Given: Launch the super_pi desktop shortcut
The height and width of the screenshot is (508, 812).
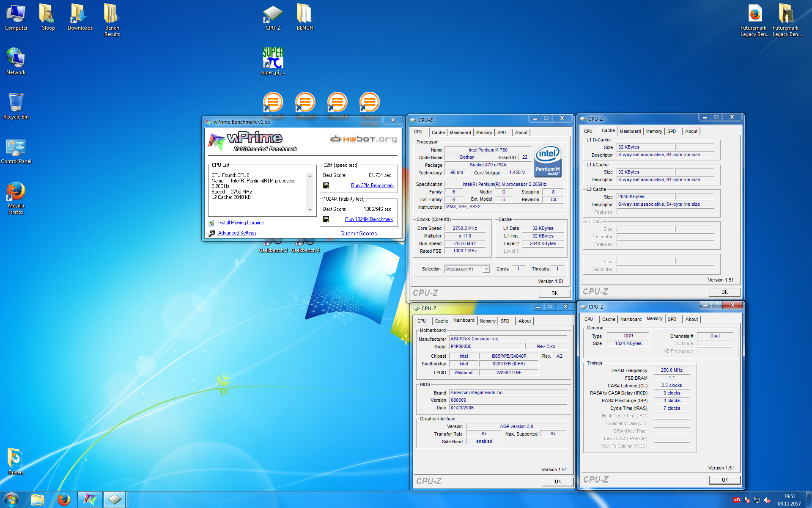Looking at the screenshot, I should [x=273, y=61].
